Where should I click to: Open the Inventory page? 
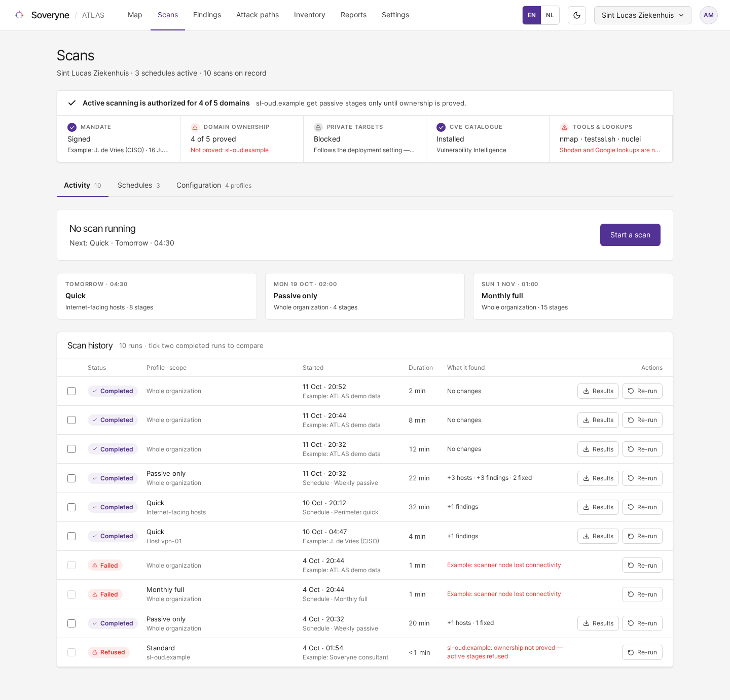310,15
